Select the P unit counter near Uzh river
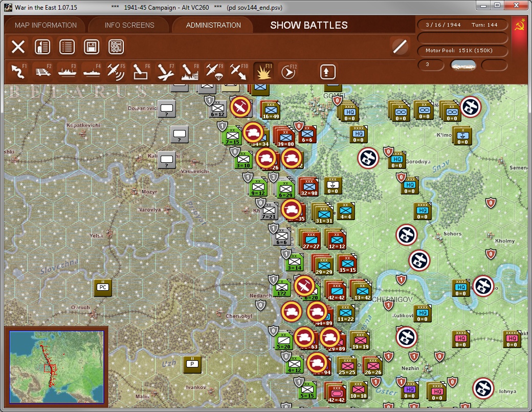 [192, 364]
